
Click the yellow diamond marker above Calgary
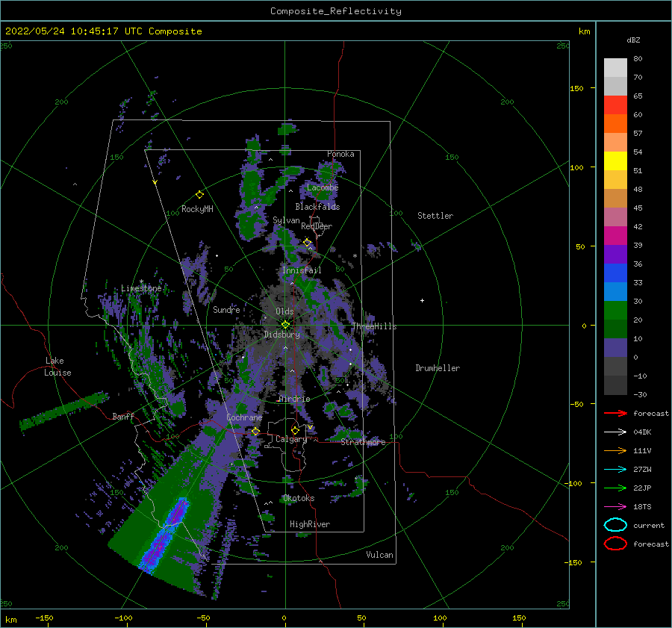[x=295, y=430]
